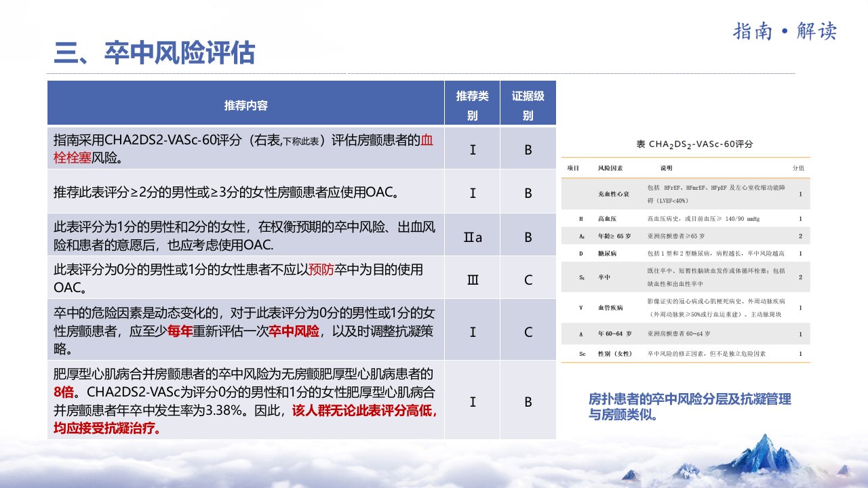This screenshot has height=488, width=868.
Task: Click the row starting 卒中的危险因素是动态变化的
Action: (x=302, y=331)
